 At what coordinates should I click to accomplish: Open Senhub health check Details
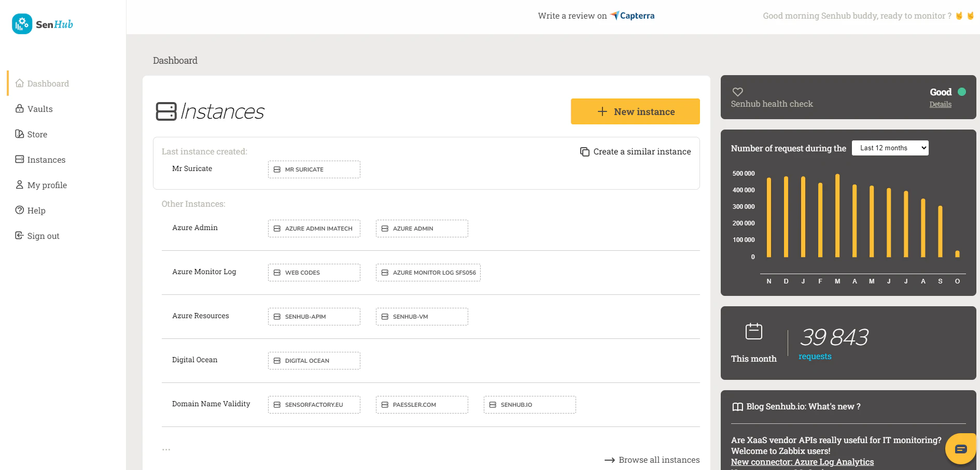click(940, 104)
